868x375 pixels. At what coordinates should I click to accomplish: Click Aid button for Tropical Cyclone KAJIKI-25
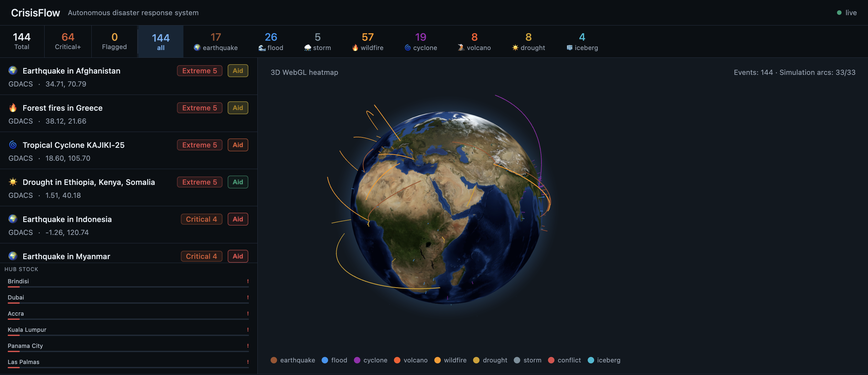238,145
